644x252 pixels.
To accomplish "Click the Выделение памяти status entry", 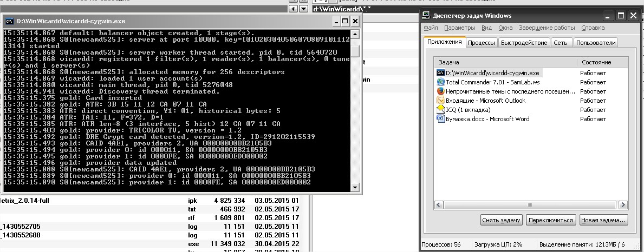I will pos(582,244).
